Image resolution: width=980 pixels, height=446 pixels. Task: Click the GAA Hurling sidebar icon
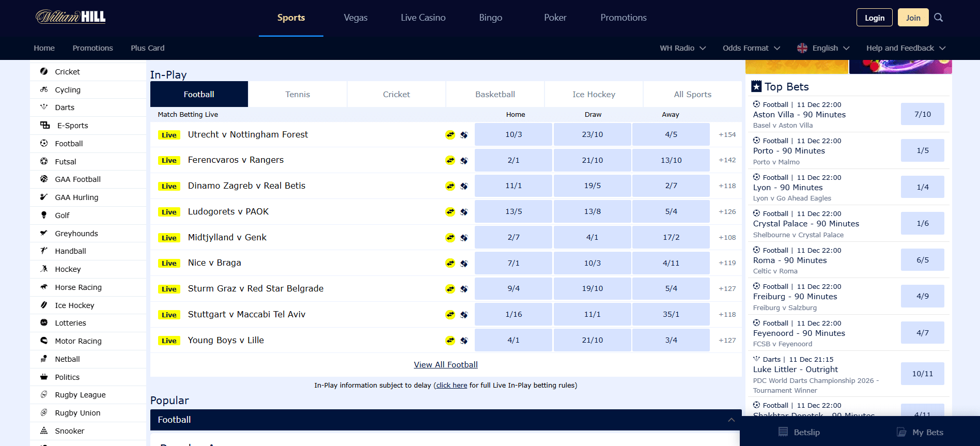[44, 197]
